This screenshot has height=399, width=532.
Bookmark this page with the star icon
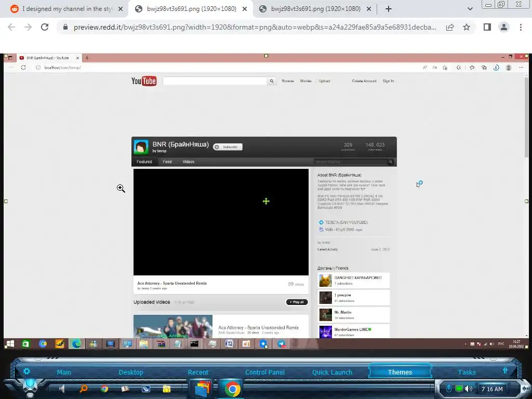[467, 27]
